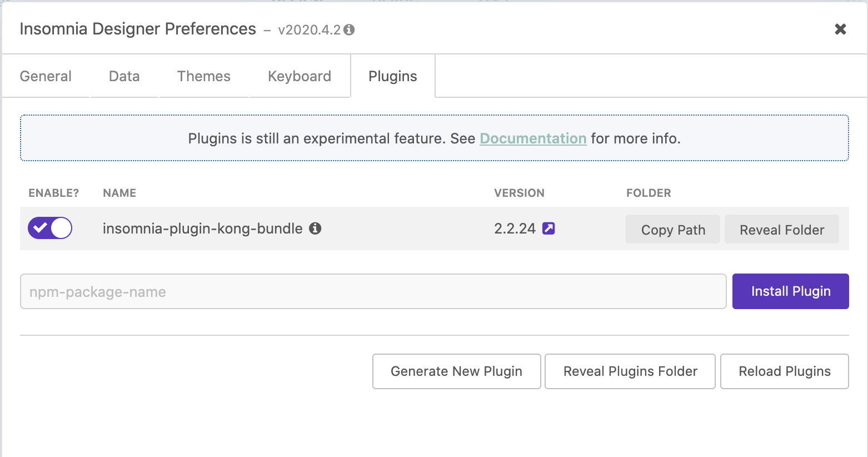Click the 2.2.24 version number text
The height and width of the screenshot is (457, 868).
[x=515, y=229]
